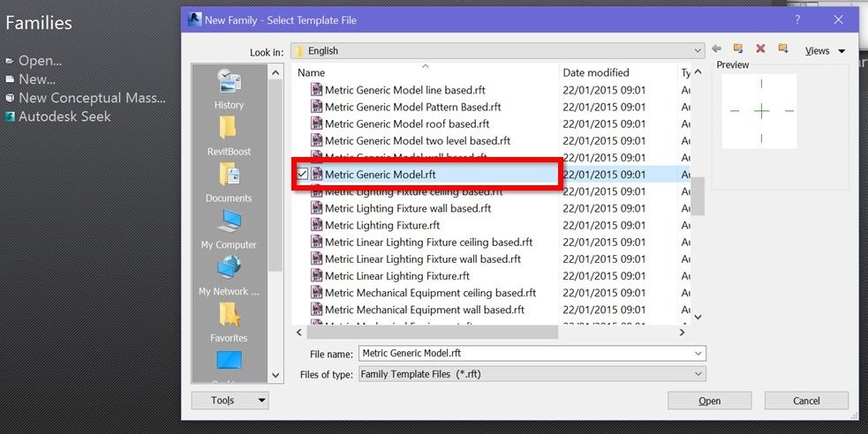Click the template Preview thumbnail
Image resolution: width=868 pixels, height=434 pixels.
point(759,111)
